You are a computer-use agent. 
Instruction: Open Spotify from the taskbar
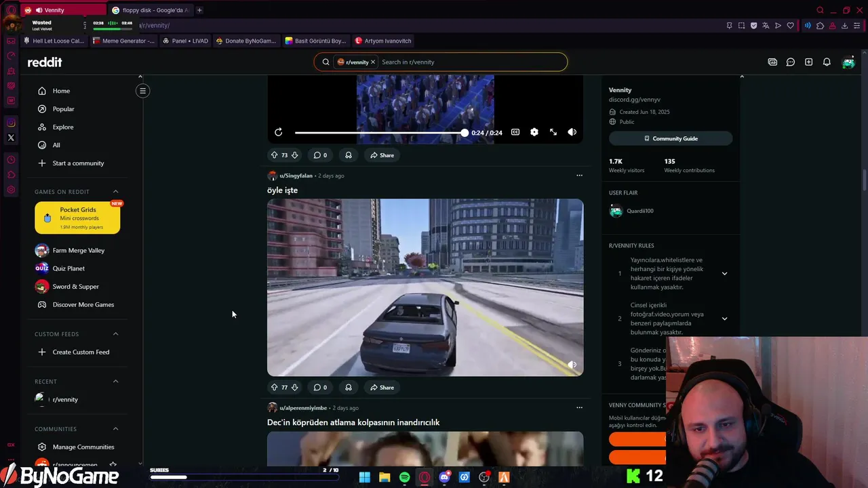click(x=404, y=477)
